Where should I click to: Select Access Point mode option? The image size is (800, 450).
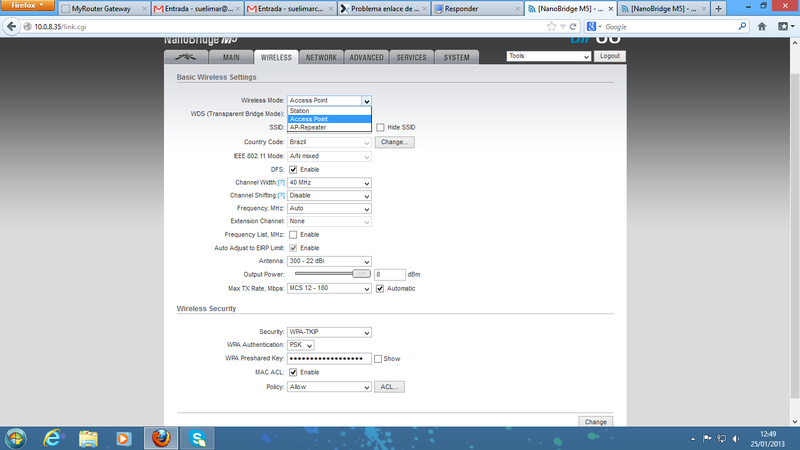[x=329, y=119]
